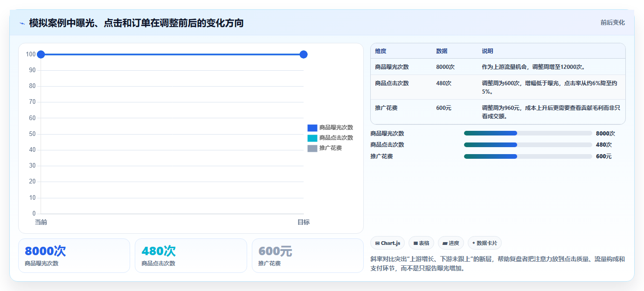644x291 pixels.
Task: Click the 商品曝光次数 progress bar
Action: [x=528, y=133]
